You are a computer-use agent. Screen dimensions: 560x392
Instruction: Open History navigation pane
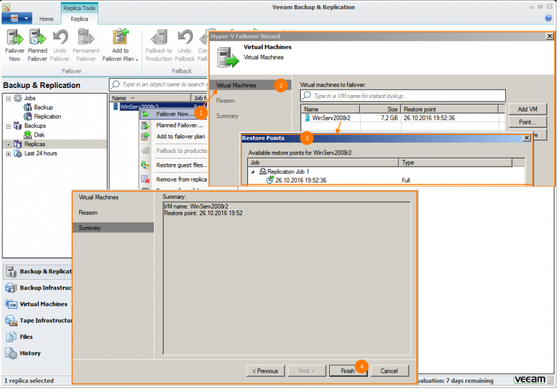pyautogui.click(x=39, y=354)
